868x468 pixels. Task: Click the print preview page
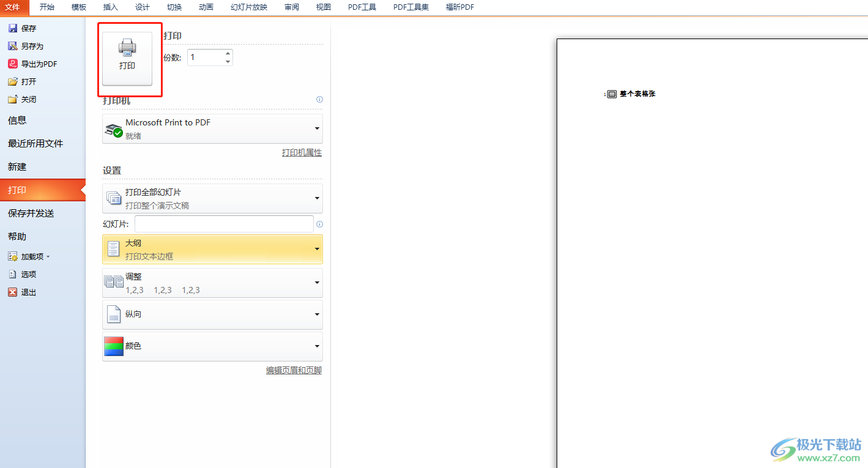point(712,253)
